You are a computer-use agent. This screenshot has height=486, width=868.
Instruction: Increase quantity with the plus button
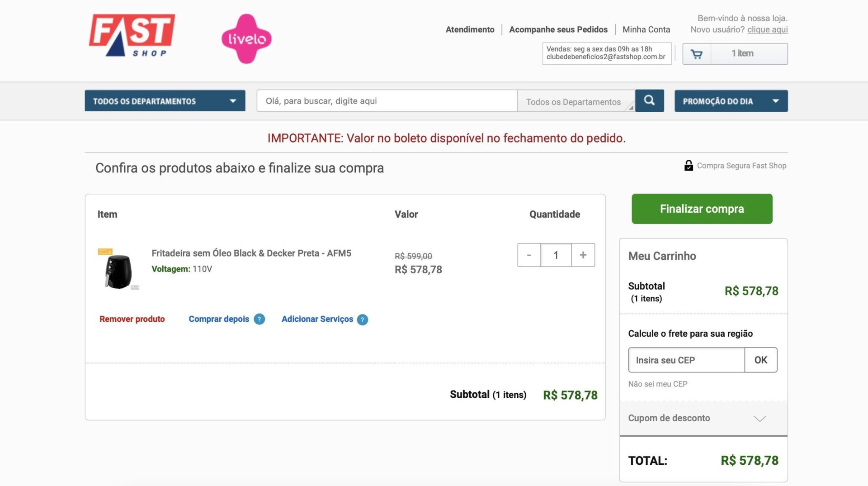[583, 255]
